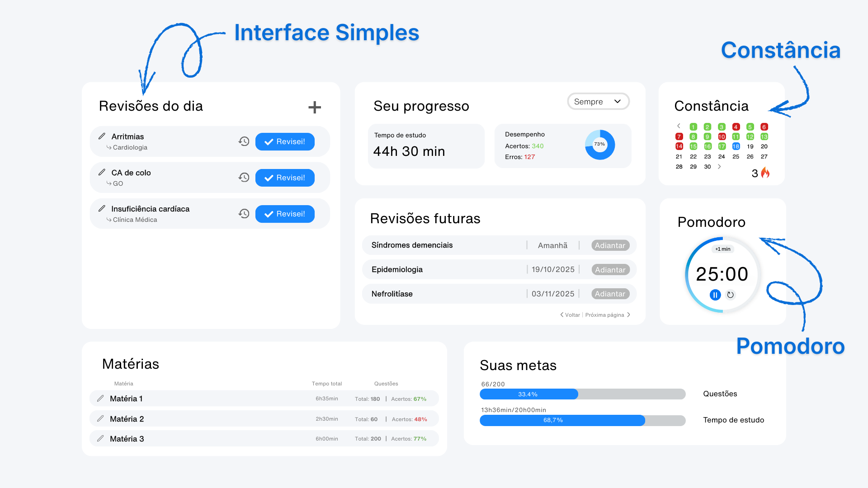Click the streak flame icon

[x=765, y=173]
